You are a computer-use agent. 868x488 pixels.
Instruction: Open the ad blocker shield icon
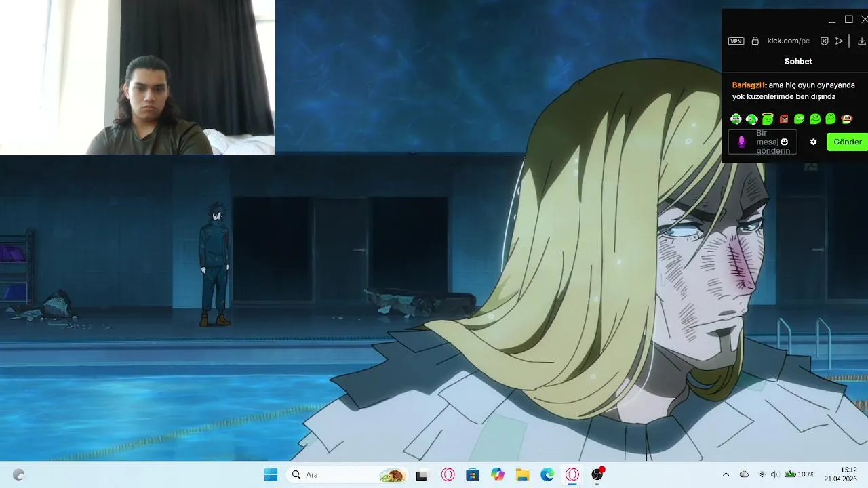point(824,41)
